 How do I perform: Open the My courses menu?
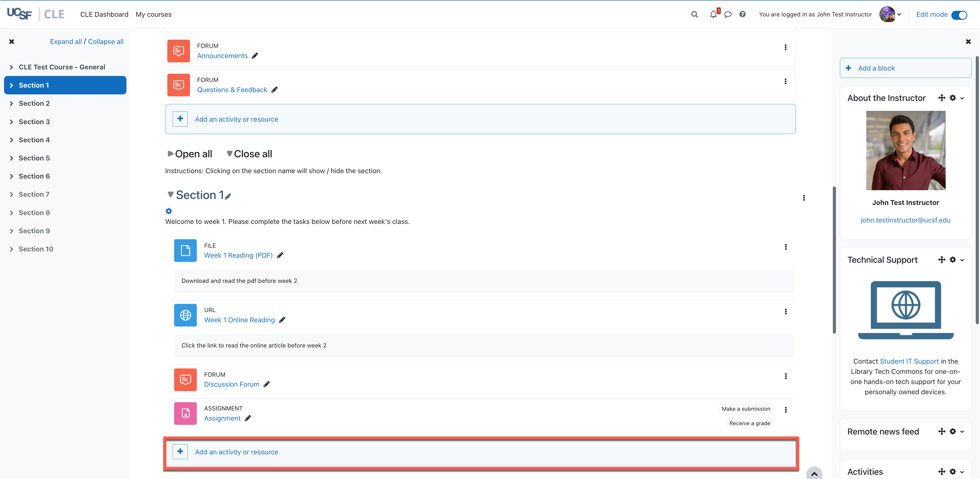click(153, 14)
